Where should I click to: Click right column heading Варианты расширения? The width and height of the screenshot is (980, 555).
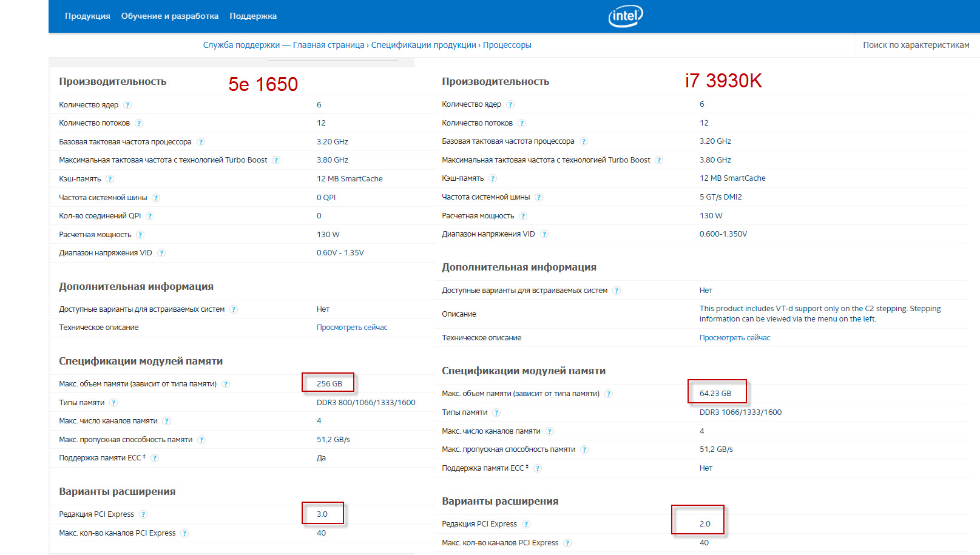tap(500, 501)
